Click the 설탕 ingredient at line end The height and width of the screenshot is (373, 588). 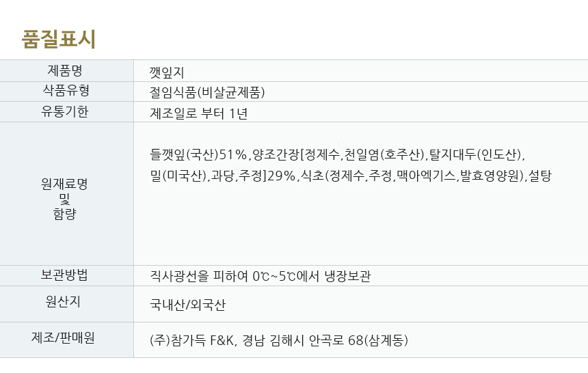(x=541, y=176)
